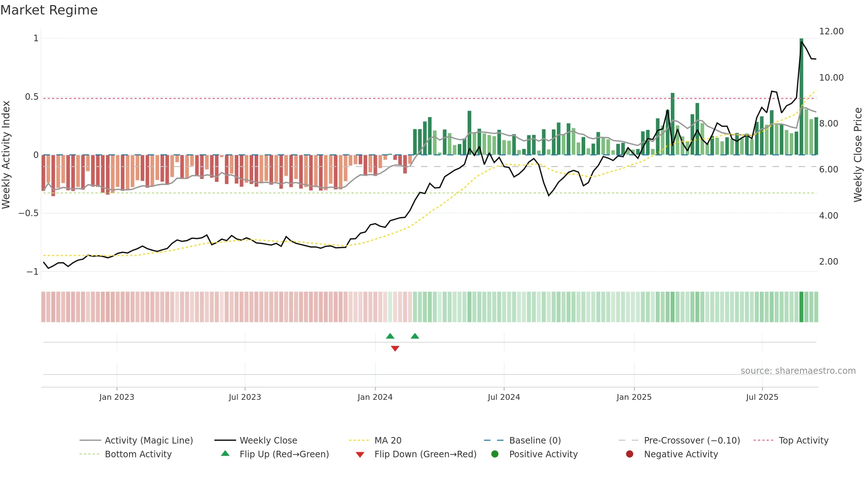Click the 4.00 price axis tick
The width and height of the screenshot is (868, 488).
click(x=829, y=216)
